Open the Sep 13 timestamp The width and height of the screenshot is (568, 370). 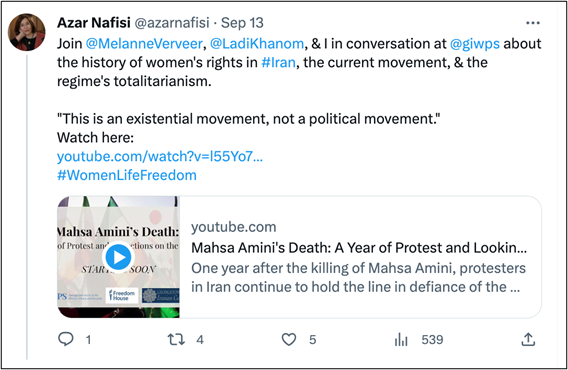tap(242, 22)
